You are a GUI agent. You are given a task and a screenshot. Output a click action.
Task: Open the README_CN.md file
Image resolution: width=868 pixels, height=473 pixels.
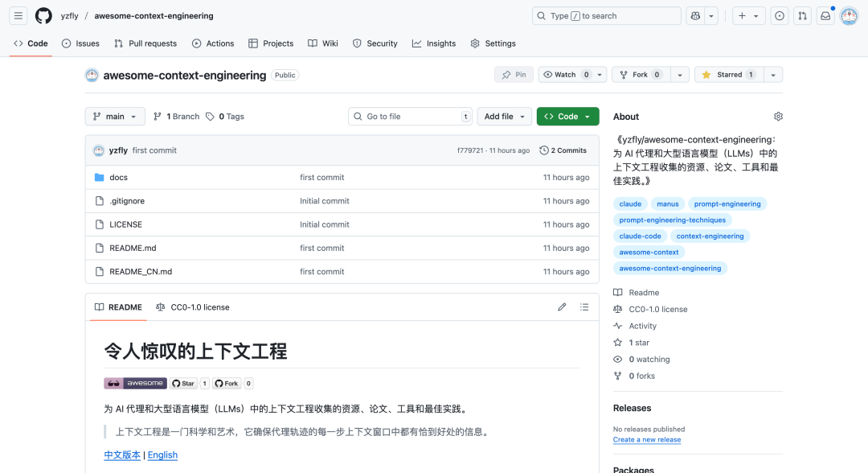(x=141, y=271)
